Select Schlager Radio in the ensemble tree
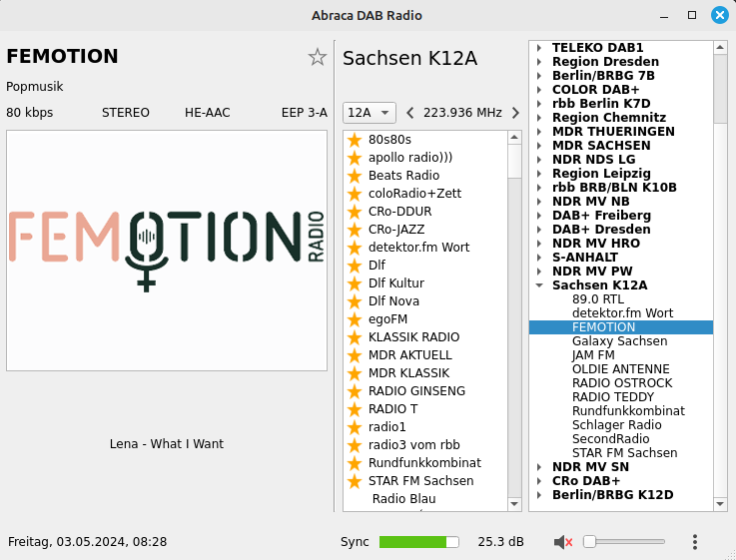This screenshot has width=736, height=560. (621, 425)
